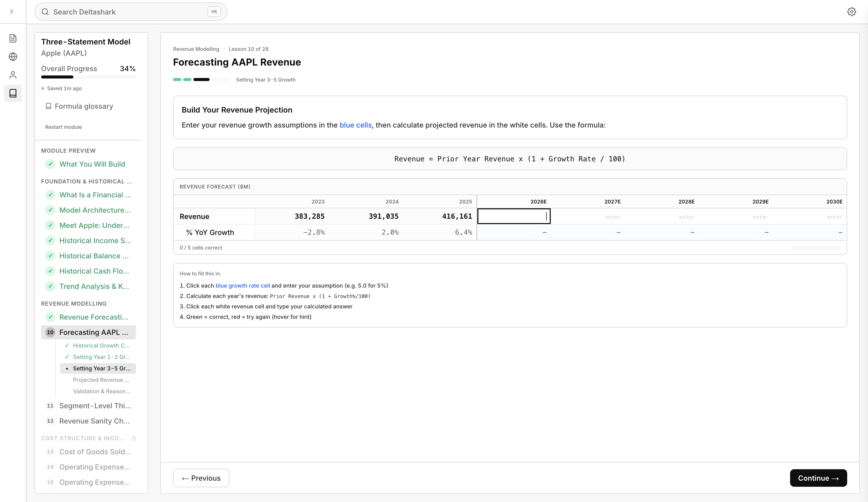Image resolution: width=868 pixels, height=502 pixels.
Task: Click the Revenue Modelling breadcrumb
Action: (196, 49)
